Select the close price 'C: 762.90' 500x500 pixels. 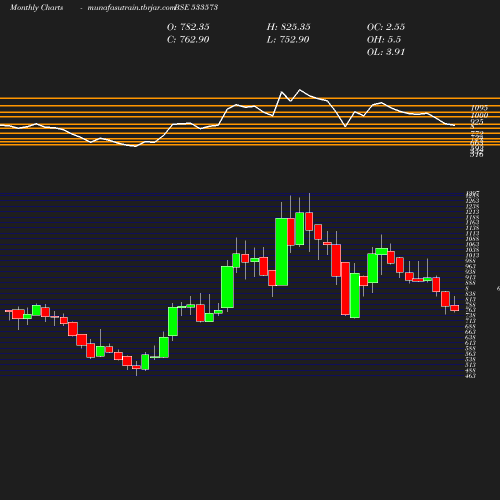click(188, 39)
